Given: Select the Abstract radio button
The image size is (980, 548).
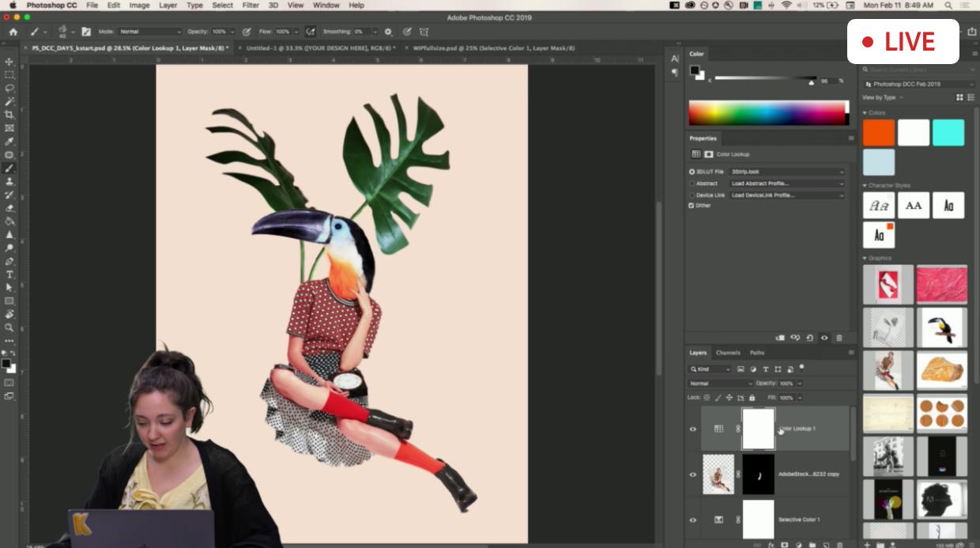Looking at the screenshot, I should pyautogui.click(x=692, y=183).
